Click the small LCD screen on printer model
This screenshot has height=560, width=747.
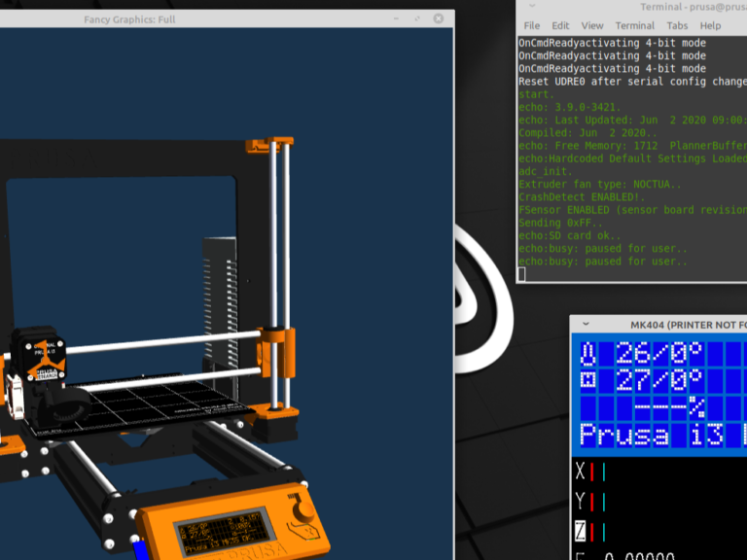(223, 531)
